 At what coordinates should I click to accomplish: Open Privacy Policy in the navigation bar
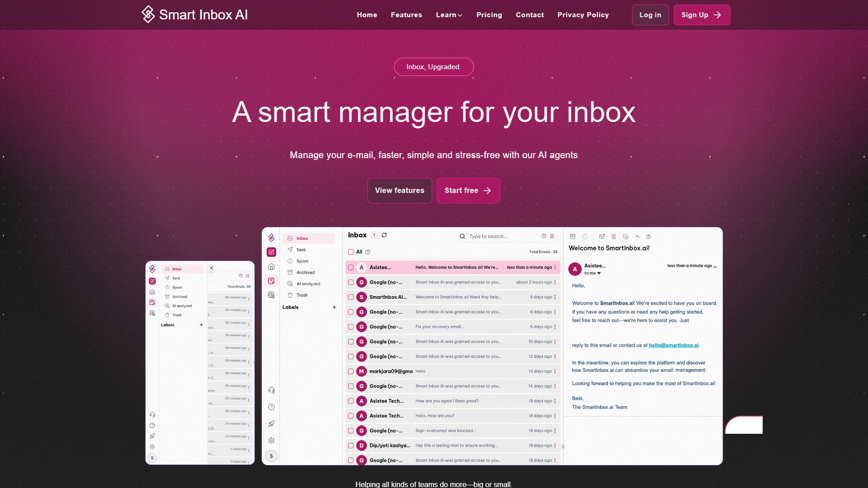583,15
